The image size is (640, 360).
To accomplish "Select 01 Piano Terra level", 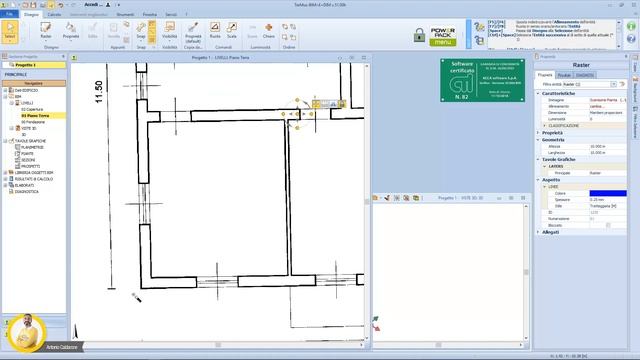I will pyautogui.click(x=35, y=116).
